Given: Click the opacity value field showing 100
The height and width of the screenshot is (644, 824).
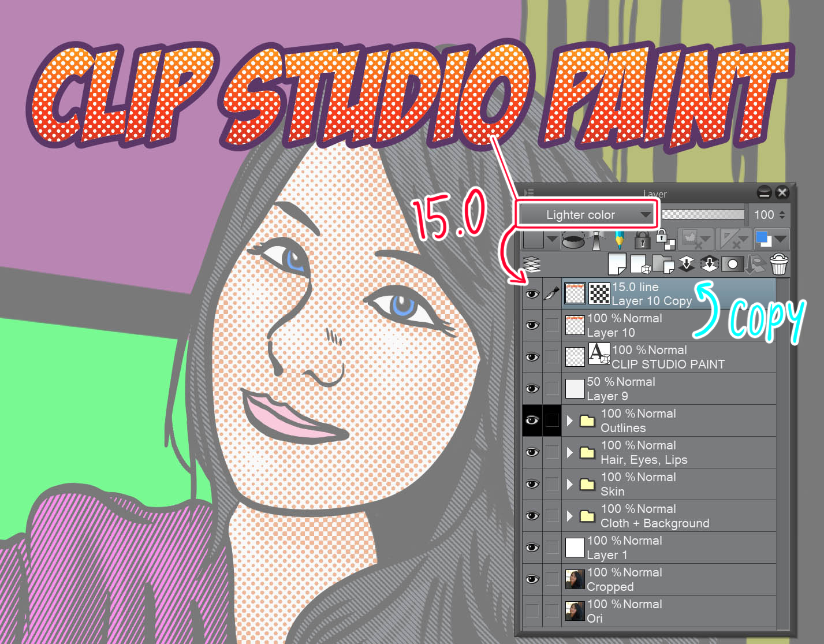Looking at the screenshot, I should tap(763, 215).
